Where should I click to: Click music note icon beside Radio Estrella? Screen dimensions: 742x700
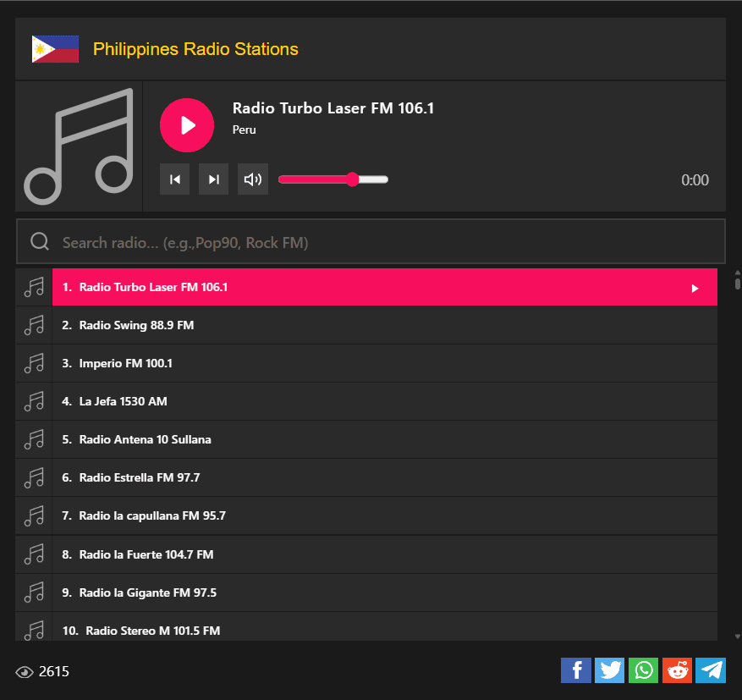coord(34,477)
